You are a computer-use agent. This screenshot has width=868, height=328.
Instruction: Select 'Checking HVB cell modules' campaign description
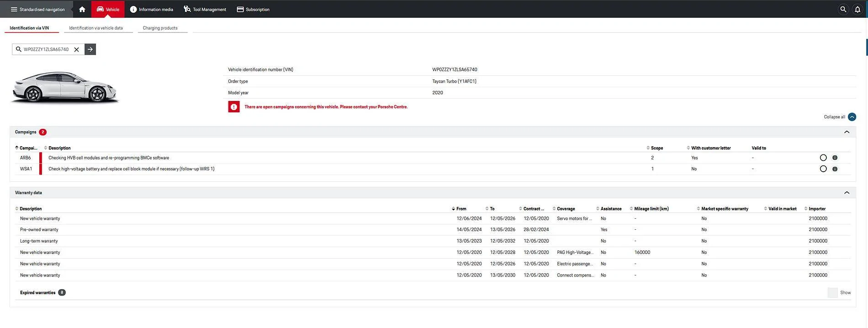(109, 158)
